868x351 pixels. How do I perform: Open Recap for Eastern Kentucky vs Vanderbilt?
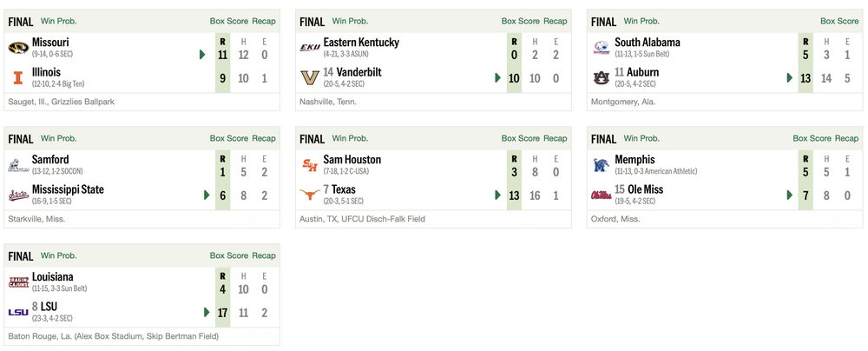(x=556, y=21)
